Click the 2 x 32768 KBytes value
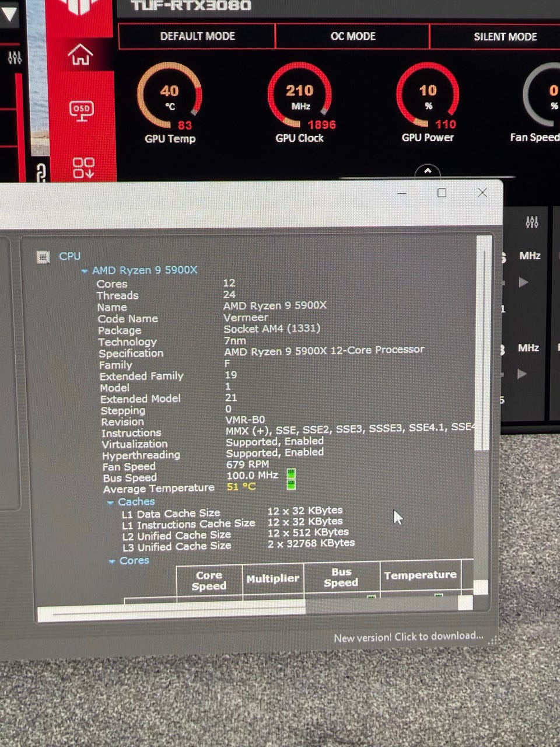This screenshot has width=560, height=747. pyautogui.click(x=311, y=543)
